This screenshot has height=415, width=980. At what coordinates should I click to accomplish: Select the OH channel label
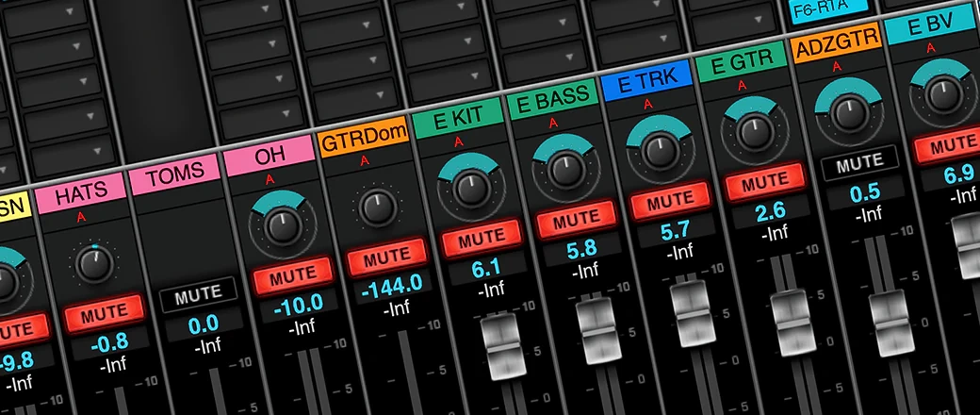(269, 156)
